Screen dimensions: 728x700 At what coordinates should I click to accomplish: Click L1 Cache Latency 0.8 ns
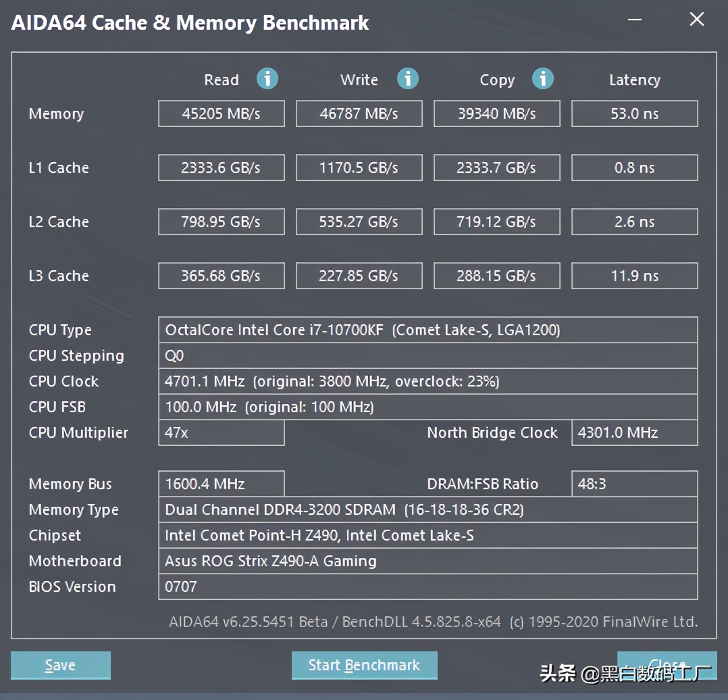click(635, 168)
